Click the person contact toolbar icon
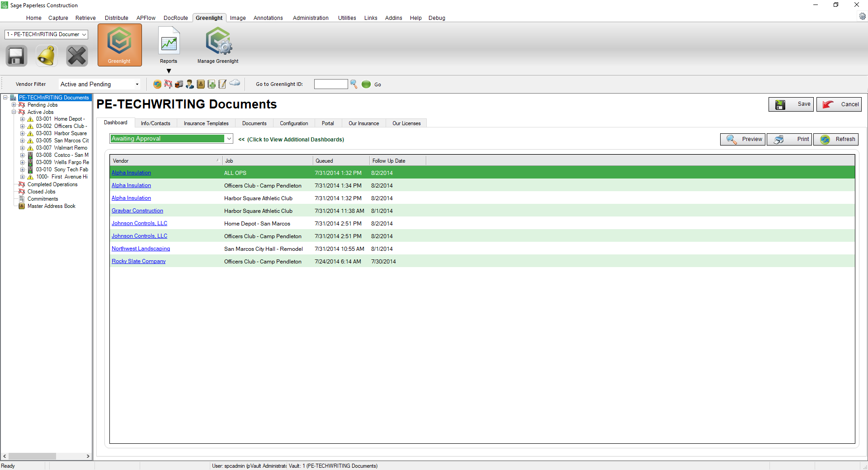The image size is (868, 470). [190, 84]
